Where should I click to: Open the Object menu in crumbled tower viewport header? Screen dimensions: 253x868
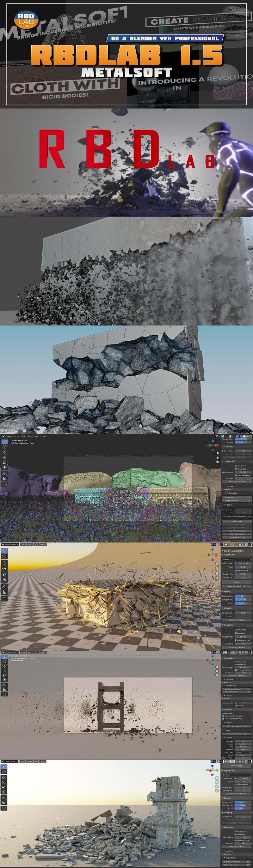click(42, 762)
